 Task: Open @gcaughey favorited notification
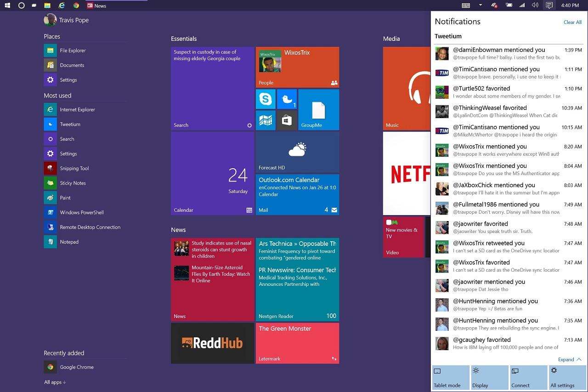[x=509, y=343]
